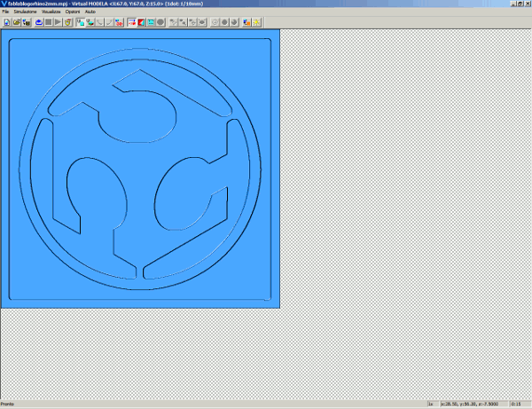The width and height of the screenshot is (532, 409).
Task: Click the grey octagon toolbar icon
Action: 160,22
